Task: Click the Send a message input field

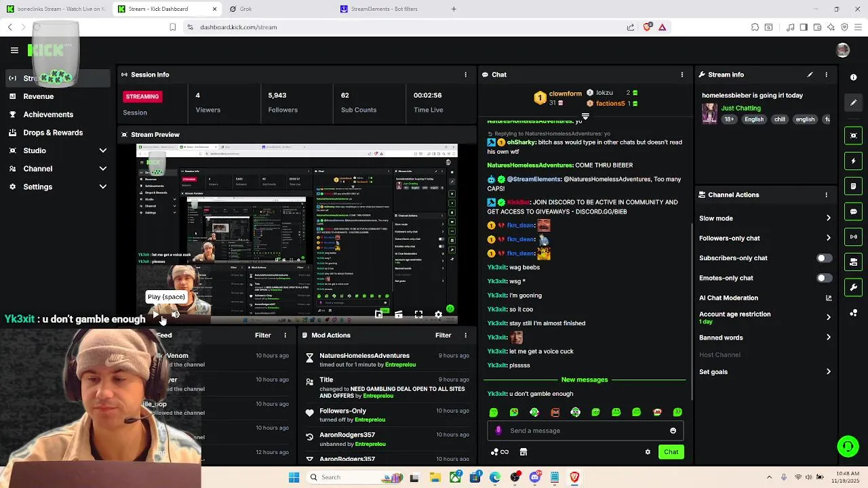Action: pos(585,430)
